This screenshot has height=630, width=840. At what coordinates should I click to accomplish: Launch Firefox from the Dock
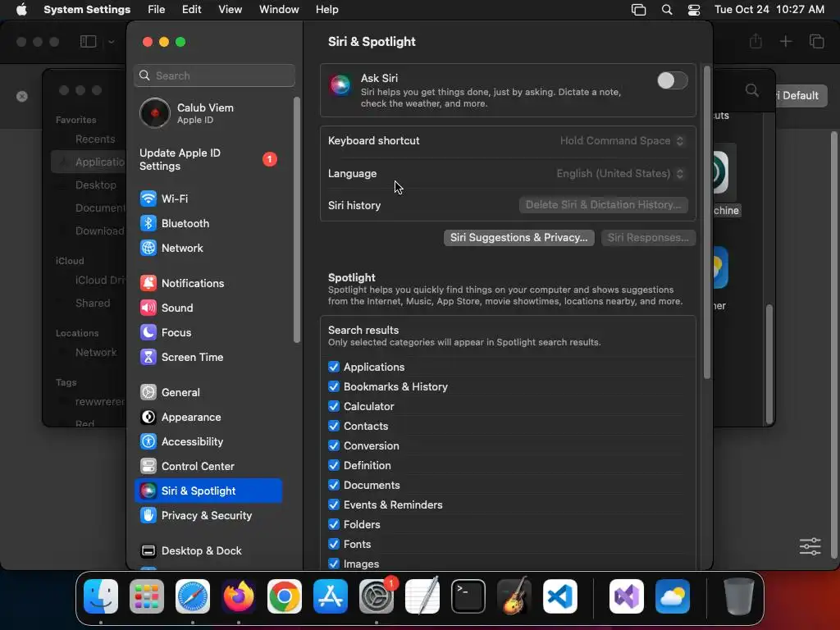pyautogui.click(x=239, y=596)
